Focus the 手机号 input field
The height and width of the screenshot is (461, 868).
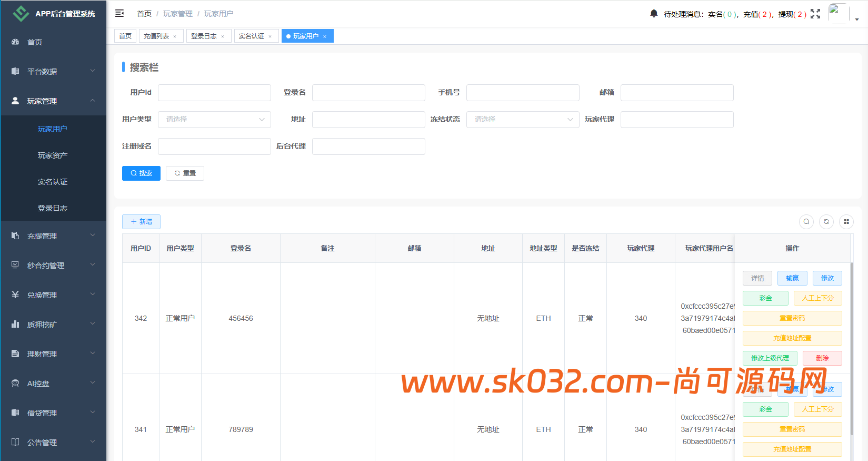tap(523, 93)
